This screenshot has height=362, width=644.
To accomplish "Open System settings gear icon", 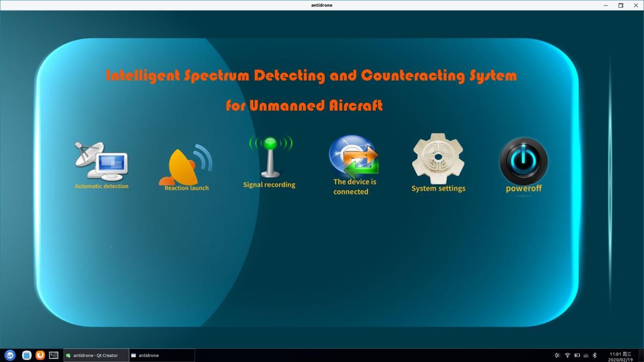I will point(438,158).
